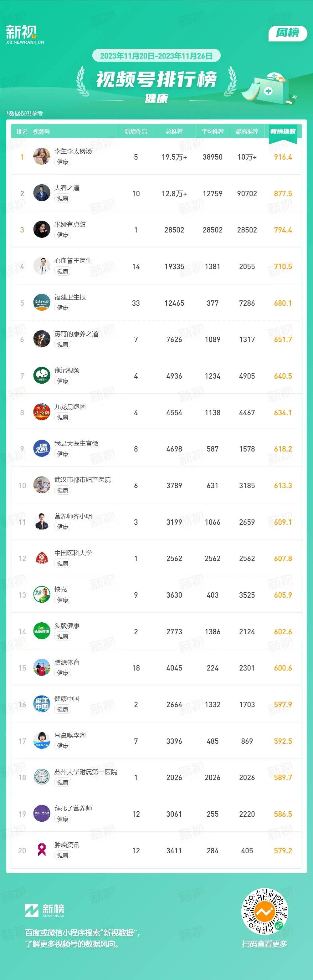Click the 新视 logo at top left

point(25,35)
